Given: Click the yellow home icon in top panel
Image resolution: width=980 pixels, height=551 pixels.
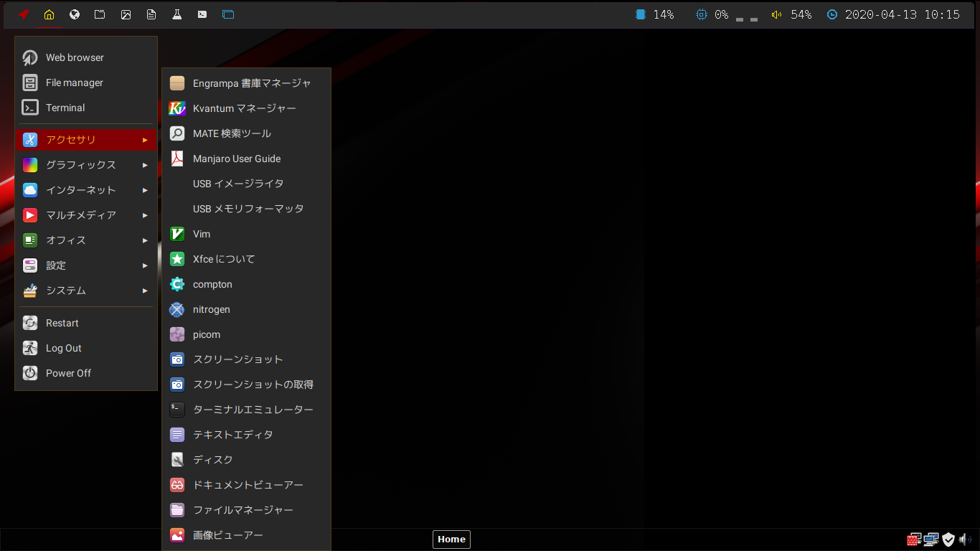Looking at the screenshot, I should [x=49, y=14].
